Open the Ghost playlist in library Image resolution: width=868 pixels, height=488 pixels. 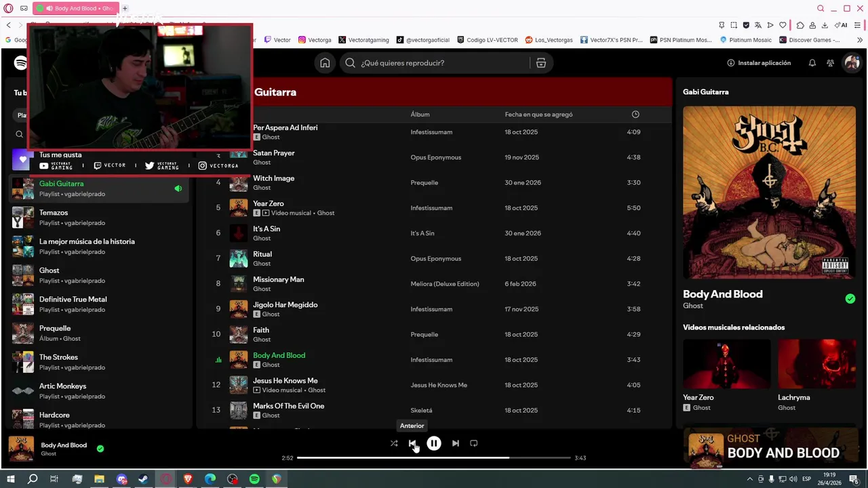[x=98, y=275]
